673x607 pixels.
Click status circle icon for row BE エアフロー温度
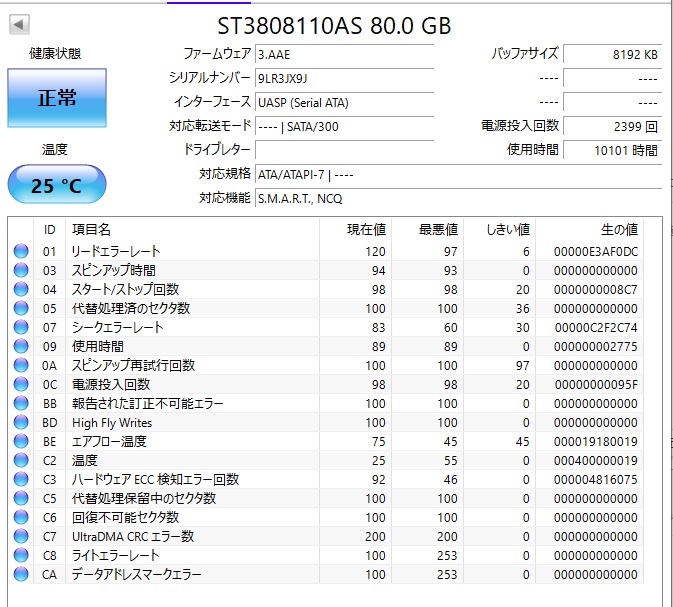click(21, 441)
